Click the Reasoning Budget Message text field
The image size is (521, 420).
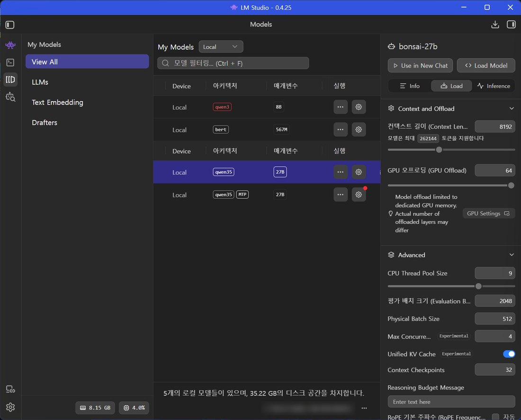point(451,402)
